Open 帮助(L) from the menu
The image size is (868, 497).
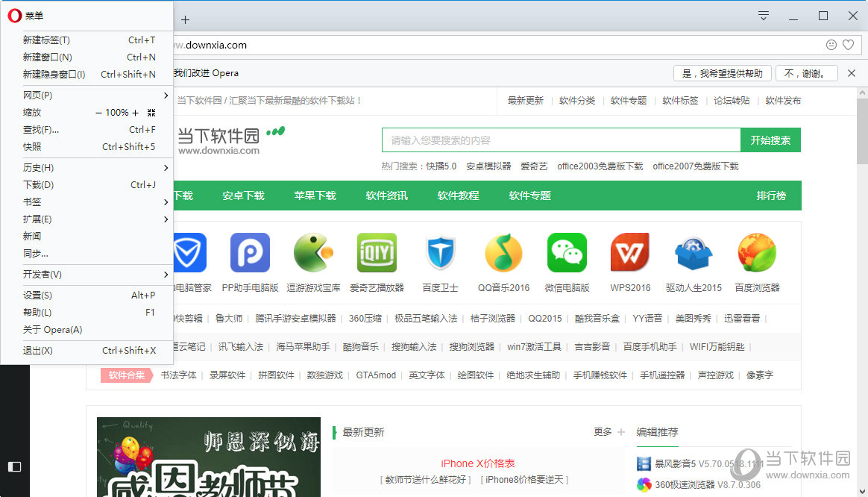coord(87,313)
